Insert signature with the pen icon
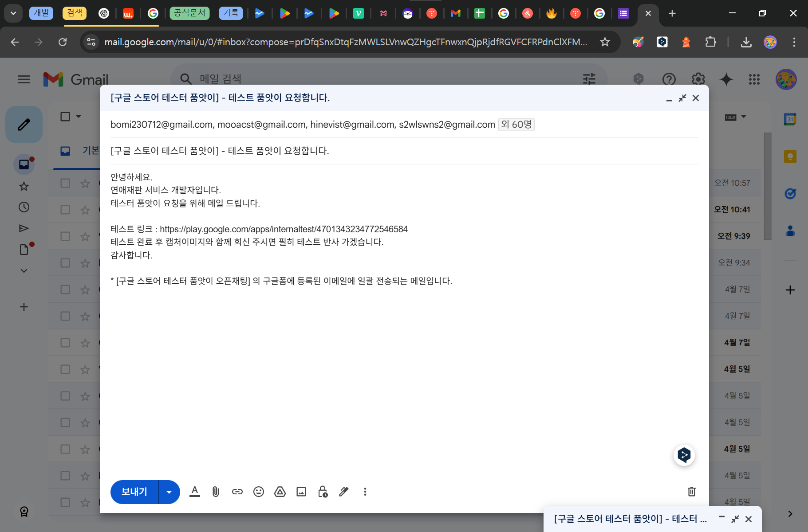The image size is (808, 532). coord(344,492)
